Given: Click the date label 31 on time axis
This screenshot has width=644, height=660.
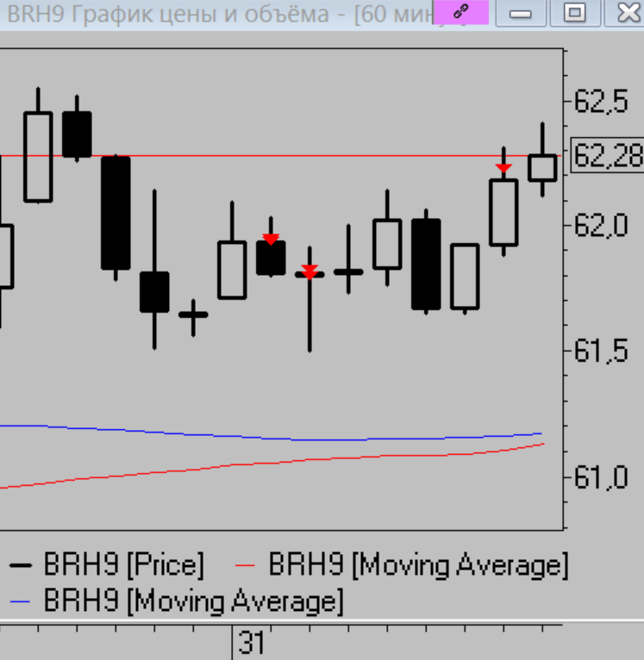Looking at the screenshot, I should pyautogui.click(x=252, y=643).
